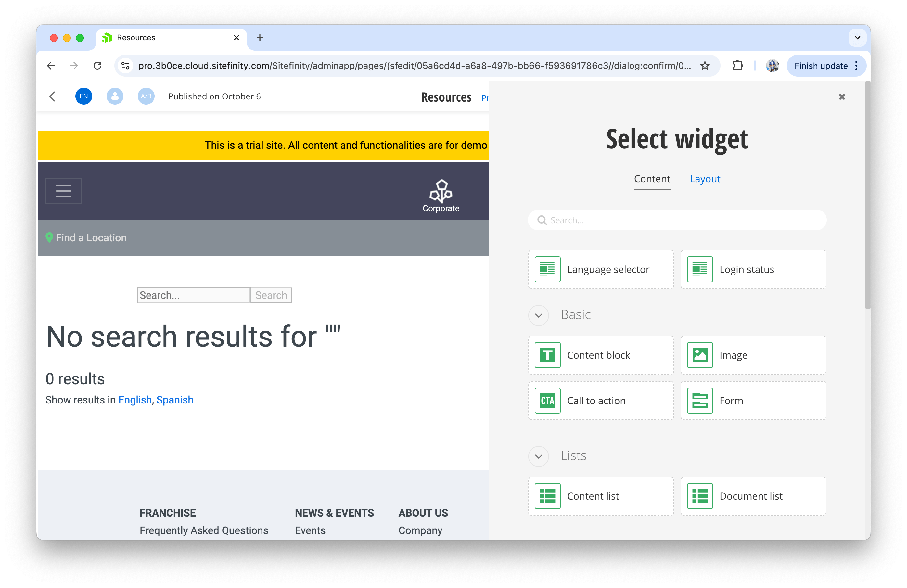Click the NEWS & EVENTS footer heading
Viewport: 907px width, 588px height.
(x=334, y=513)
